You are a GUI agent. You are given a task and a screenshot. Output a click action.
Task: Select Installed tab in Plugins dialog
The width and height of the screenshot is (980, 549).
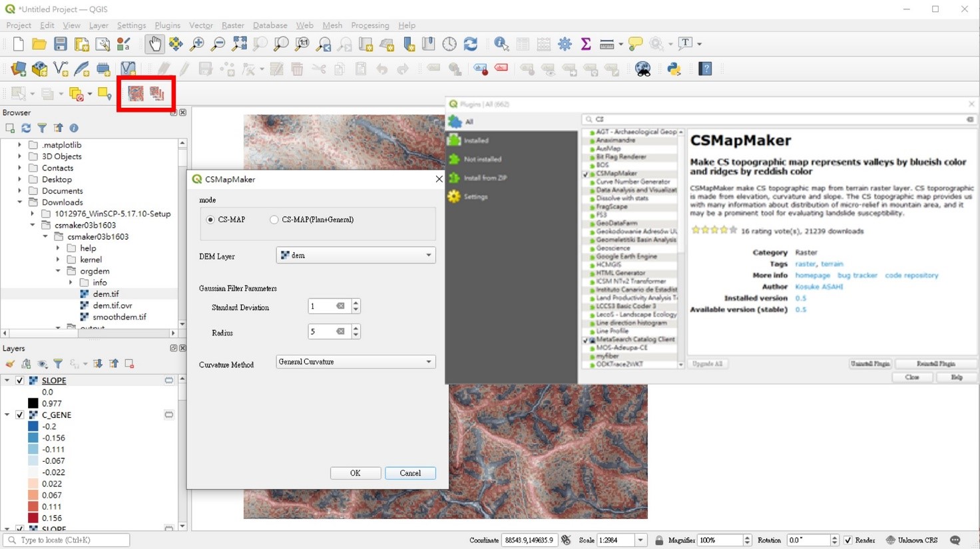511,140
